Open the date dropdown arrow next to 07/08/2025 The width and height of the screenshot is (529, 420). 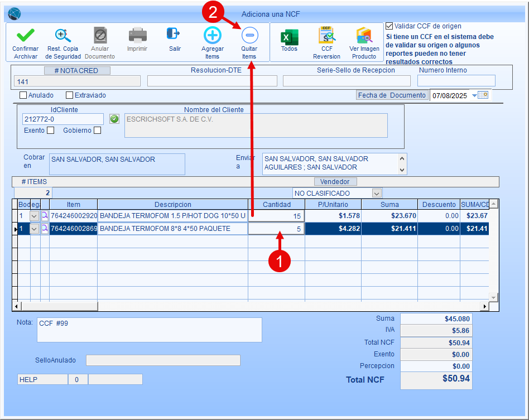point(474,95)
